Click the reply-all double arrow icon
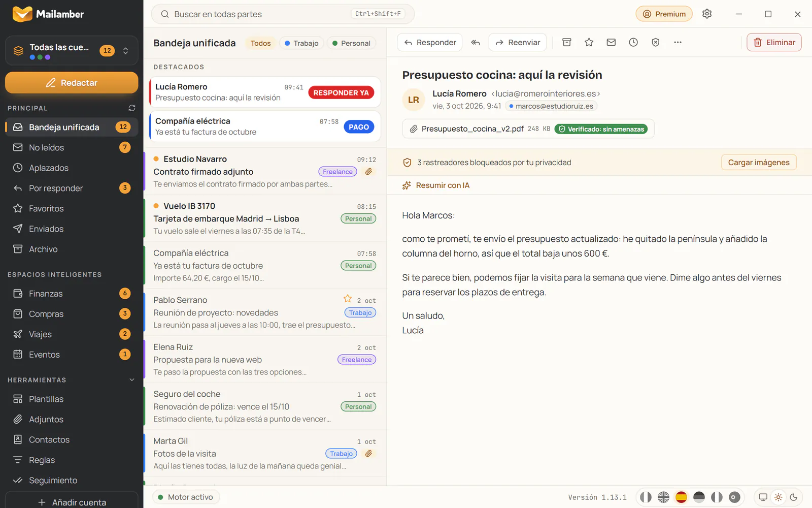 (x=476, y=43)
